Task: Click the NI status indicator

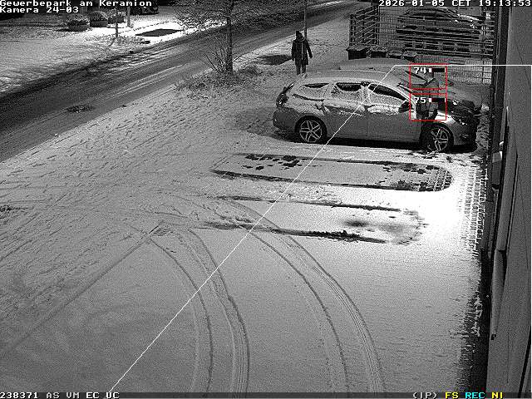Action: [x=496, y=395]
